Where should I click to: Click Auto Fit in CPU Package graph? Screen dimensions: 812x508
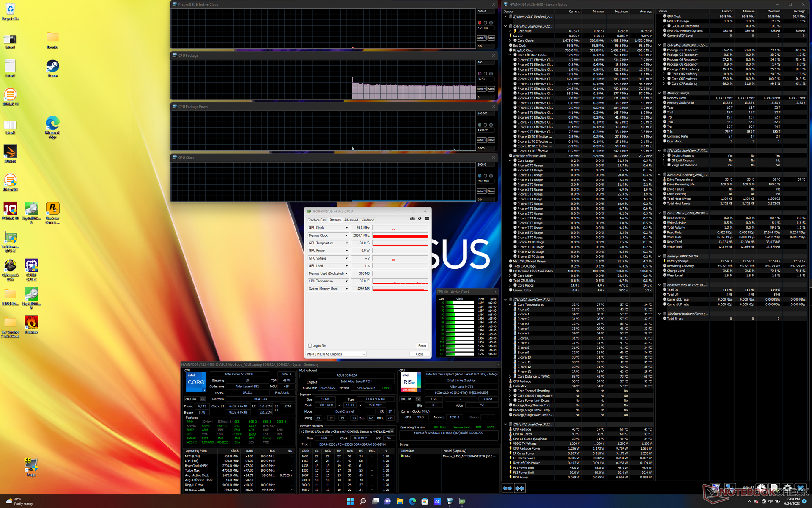point(482,89)
